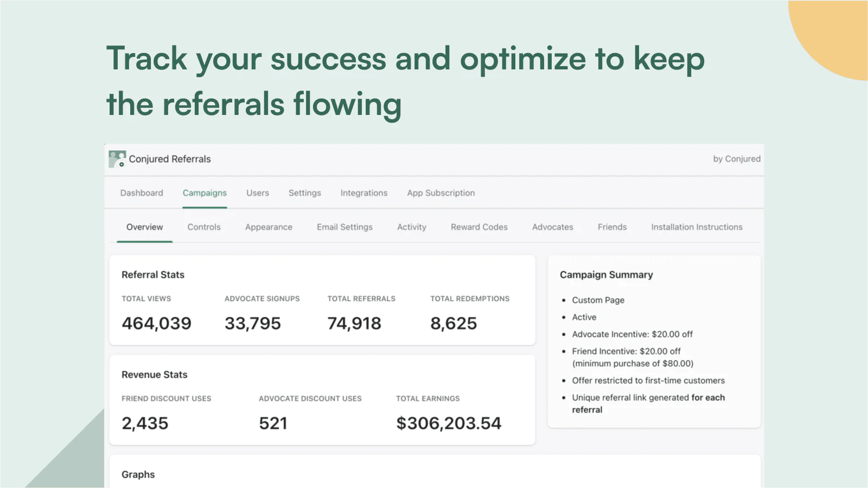Click the Total Views statistic
Screen dimensions: 868x488
pos(156,323)
